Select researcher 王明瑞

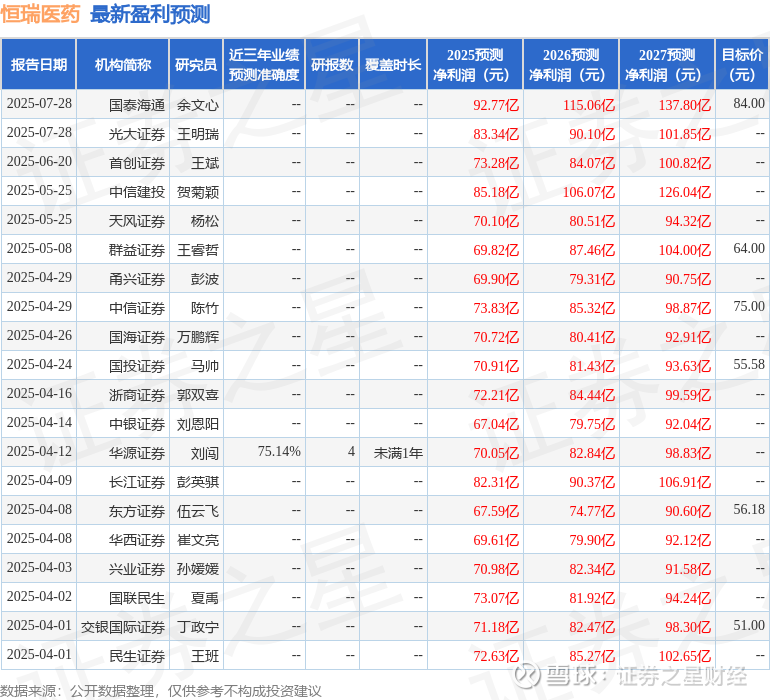[198, 134]
